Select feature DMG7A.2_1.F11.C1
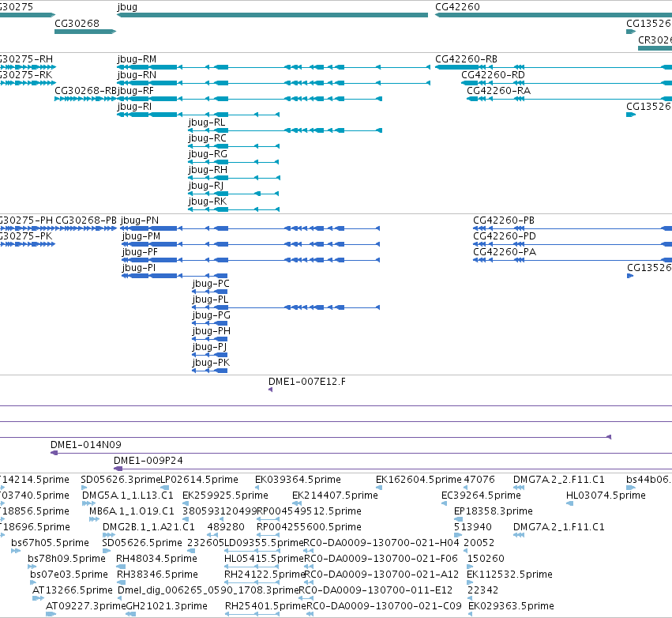The width and height of the screenshot is (672, 618). coord(559,527)
